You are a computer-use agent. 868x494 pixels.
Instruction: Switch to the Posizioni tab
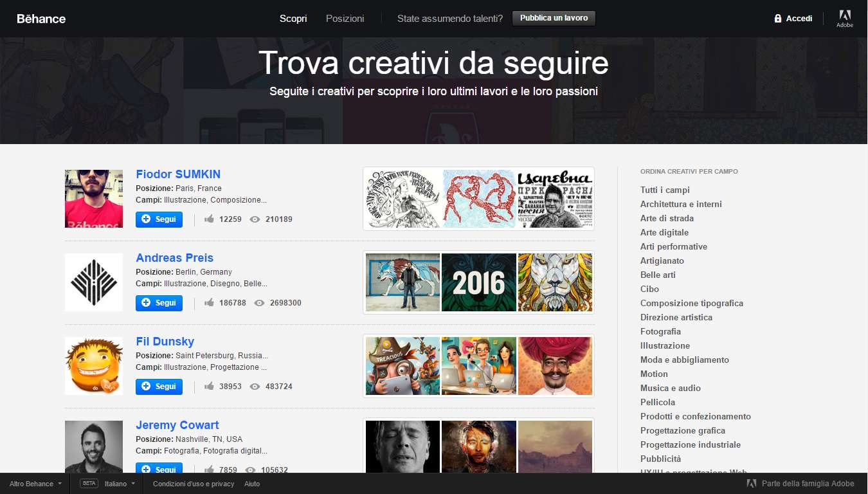(x=345, y=19)
